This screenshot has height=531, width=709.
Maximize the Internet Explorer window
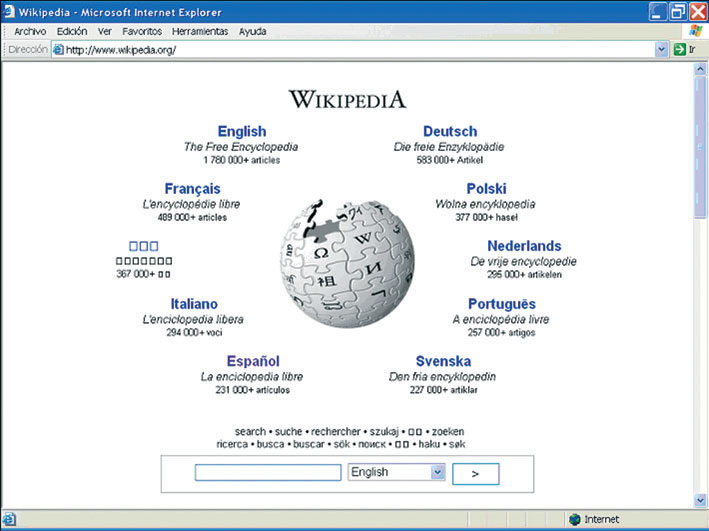[x=677, y=11]
